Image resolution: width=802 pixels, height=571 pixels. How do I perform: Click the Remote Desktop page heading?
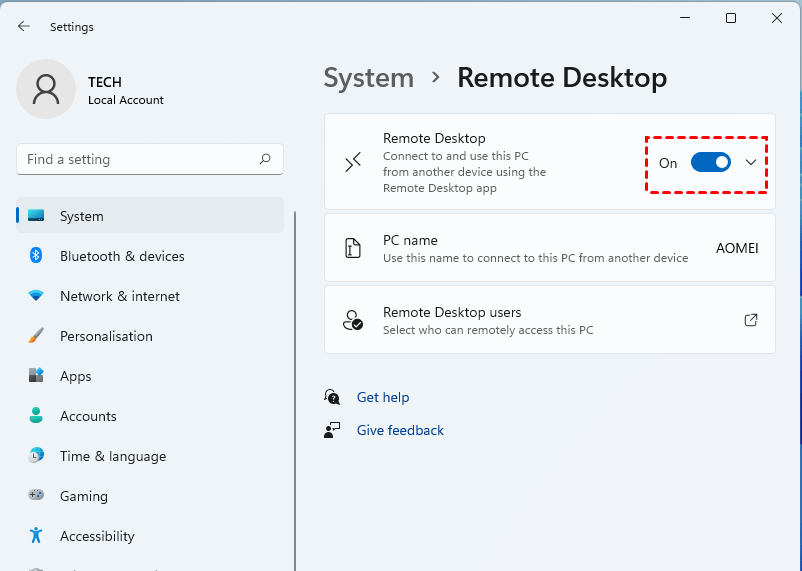[x=562, y=78]
